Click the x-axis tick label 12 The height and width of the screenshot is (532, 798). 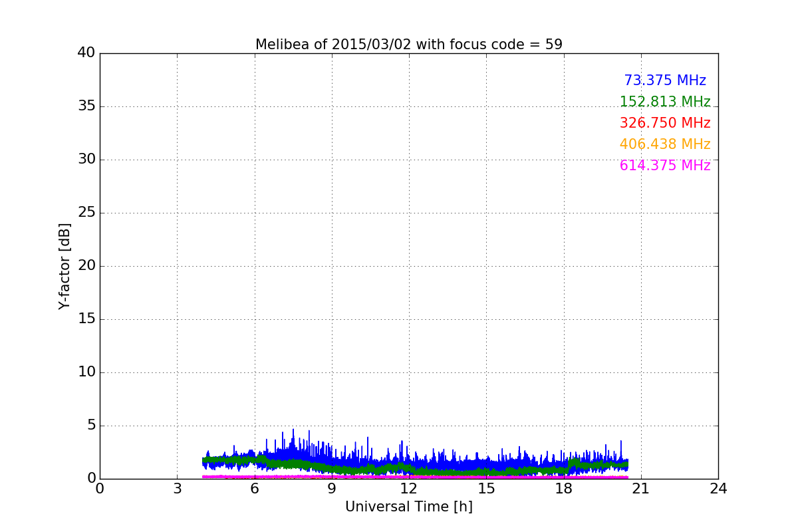tap(409, 488)
